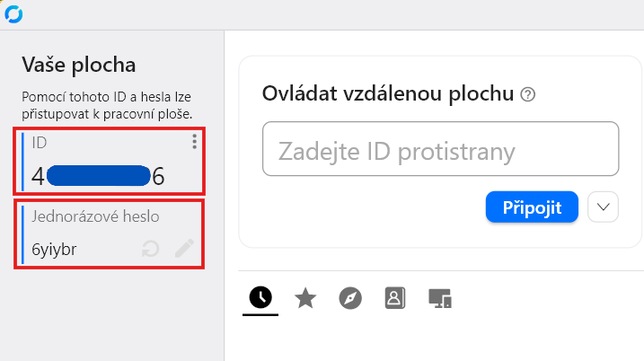This screenshot has width=644, height=361.
Task: Open the three-dot menu beside ID
Action: [194, 142]
